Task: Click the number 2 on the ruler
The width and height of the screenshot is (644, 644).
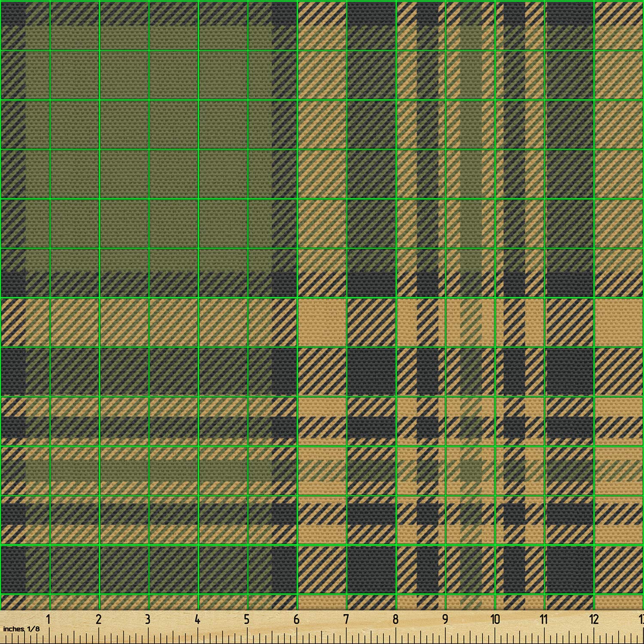Action: (98, 620)
